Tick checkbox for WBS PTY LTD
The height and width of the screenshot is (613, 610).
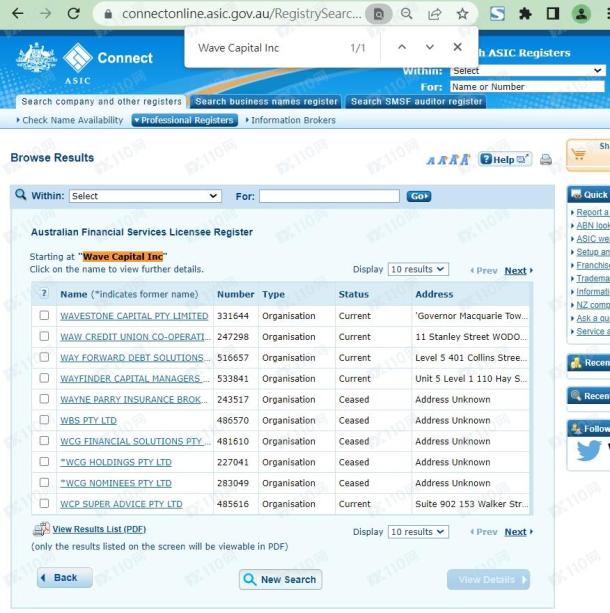[x=44, y=419]
